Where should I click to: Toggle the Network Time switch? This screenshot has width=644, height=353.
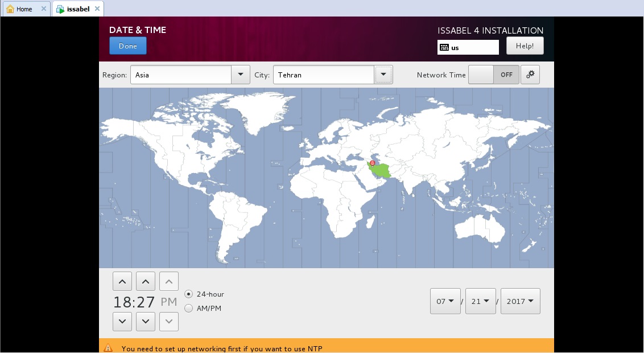494,75
